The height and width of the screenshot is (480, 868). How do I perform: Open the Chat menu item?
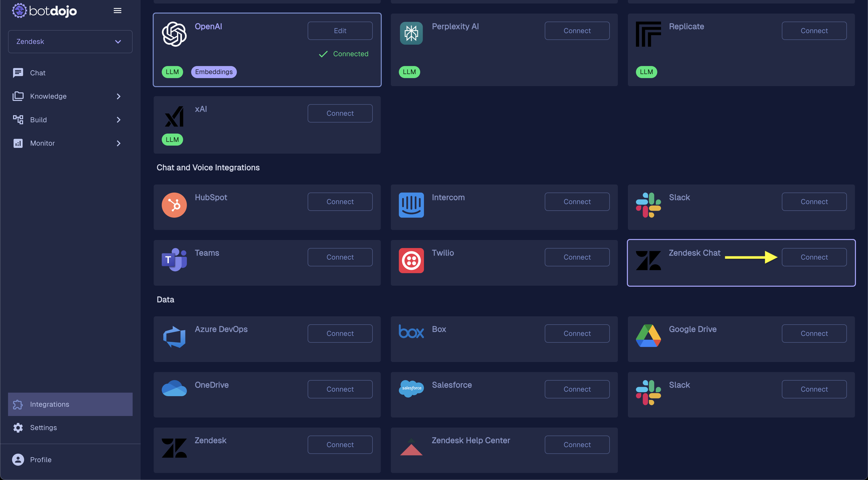pyautogui.click(x=70, y=73)
